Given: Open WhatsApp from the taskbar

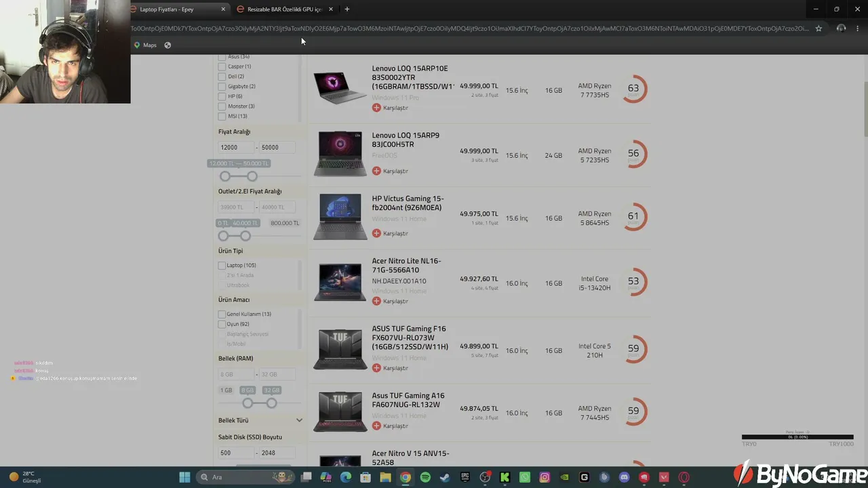Looking at the screenshot, I should [525, 477].
